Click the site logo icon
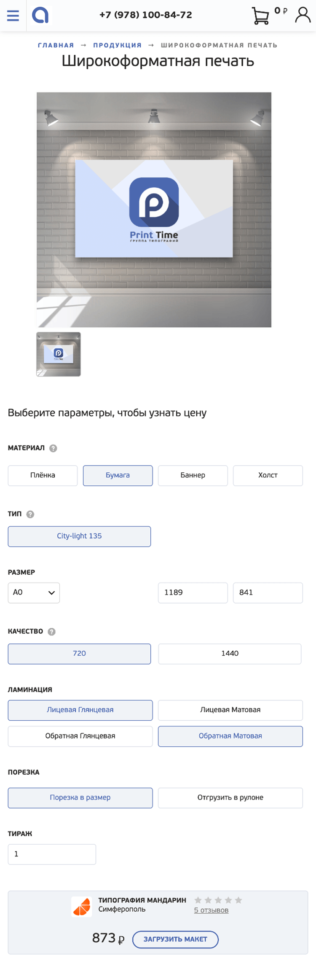The height and width of the screenshot is (980, 316). (40, 15)
